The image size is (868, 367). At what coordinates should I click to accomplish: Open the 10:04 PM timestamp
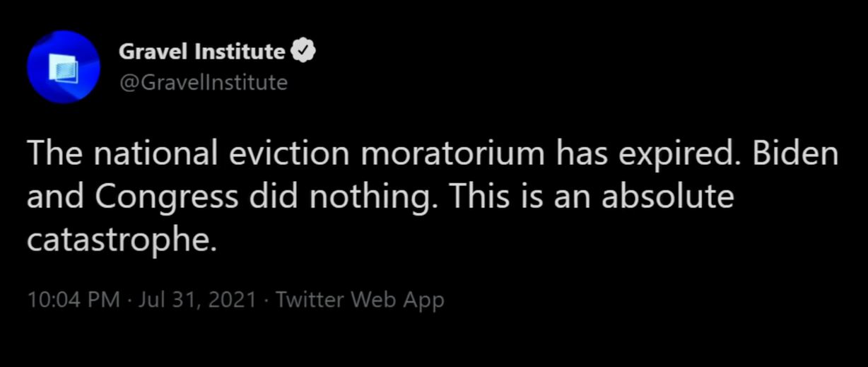(74, 300)
